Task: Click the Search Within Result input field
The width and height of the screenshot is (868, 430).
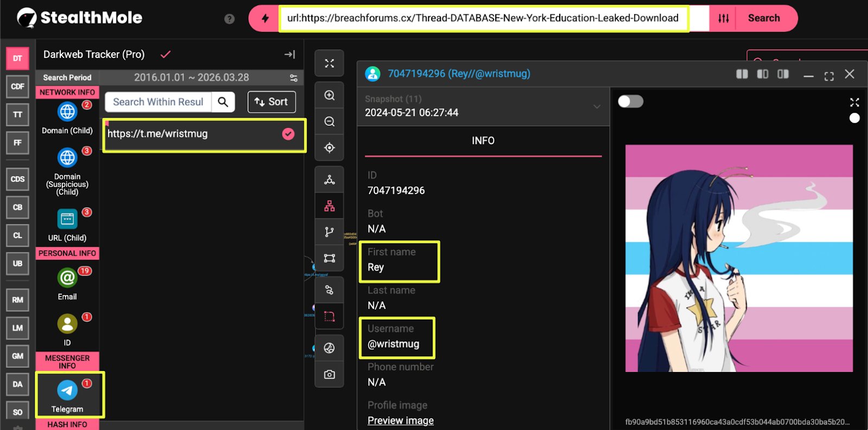Action: [158, 102]
